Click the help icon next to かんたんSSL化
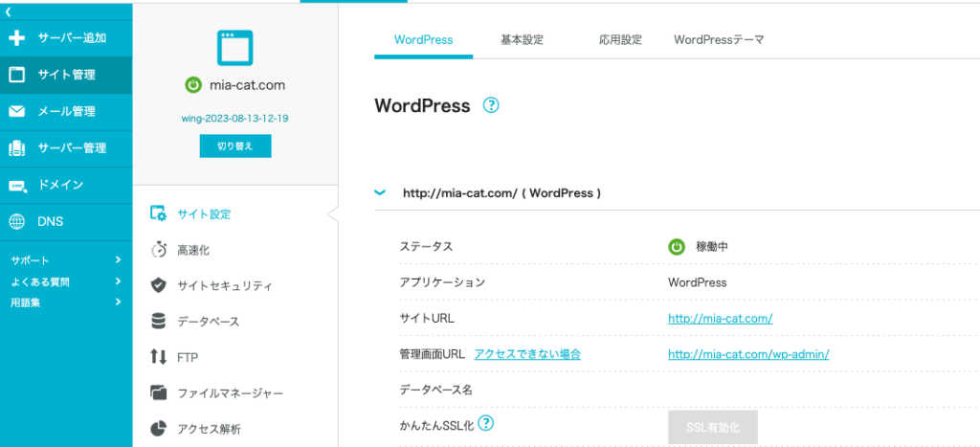This screenshot has height=447, width=980. tap(486, 423)
